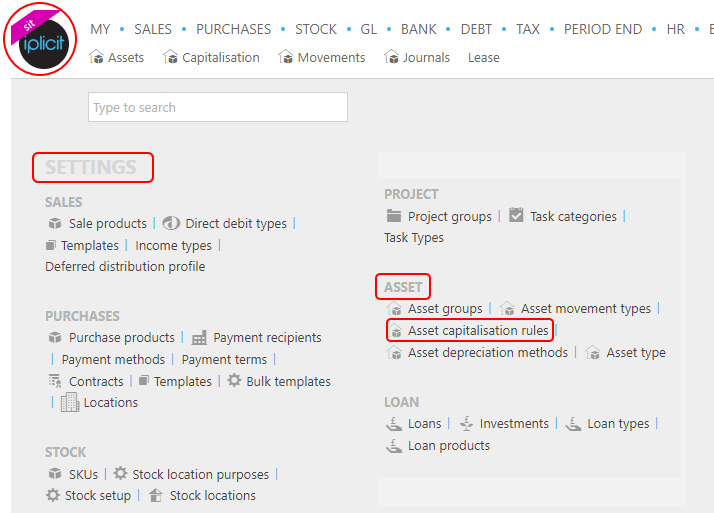Click the Locations building icon
Viewport: 714px width, 513px height.
70,402
